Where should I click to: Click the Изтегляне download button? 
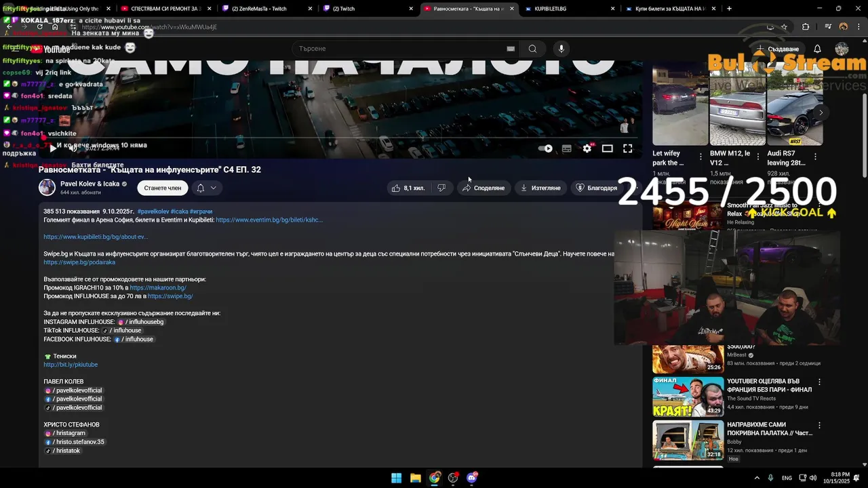[x=540, y=188]
